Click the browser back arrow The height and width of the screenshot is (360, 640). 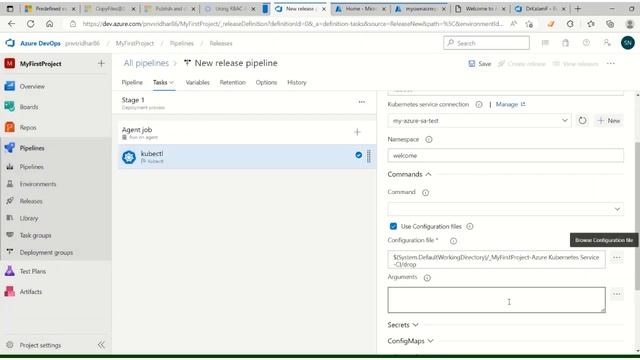click(11, 24)
